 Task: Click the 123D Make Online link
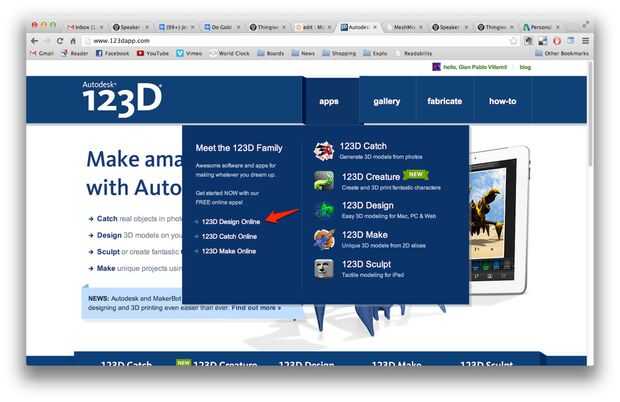(x=229, y=251)
